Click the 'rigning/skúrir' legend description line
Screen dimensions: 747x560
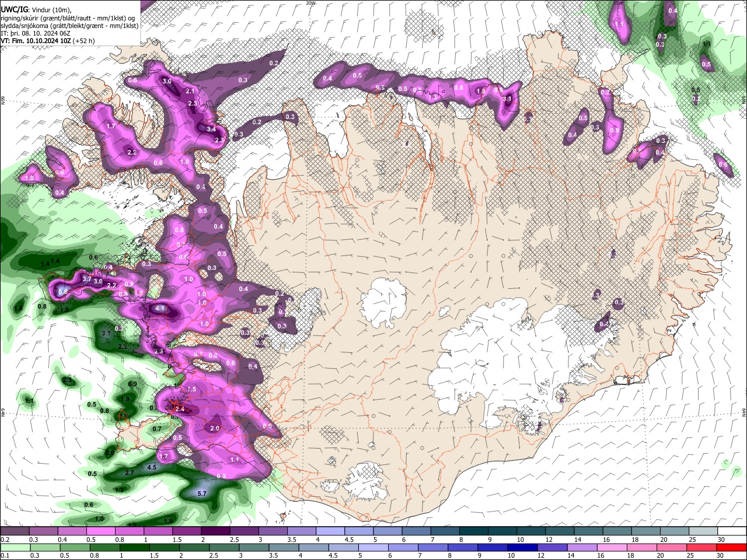[x=67, y=18]
